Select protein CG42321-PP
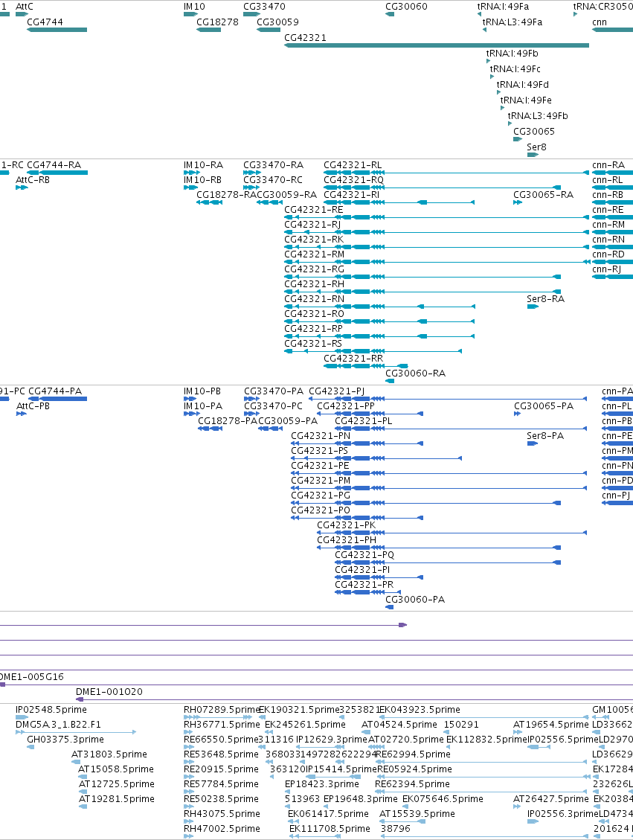 [370, 414]
